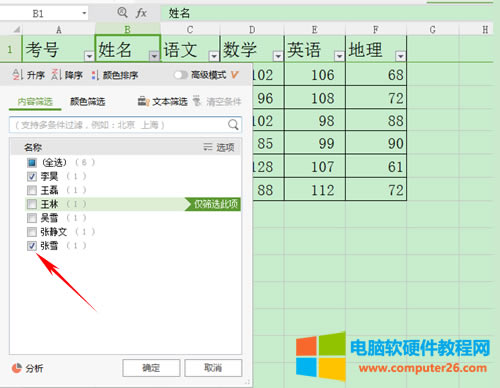Open the 考号 column filter dropdown
Viewport: 500px width, 388px height.
coord(89,56)
